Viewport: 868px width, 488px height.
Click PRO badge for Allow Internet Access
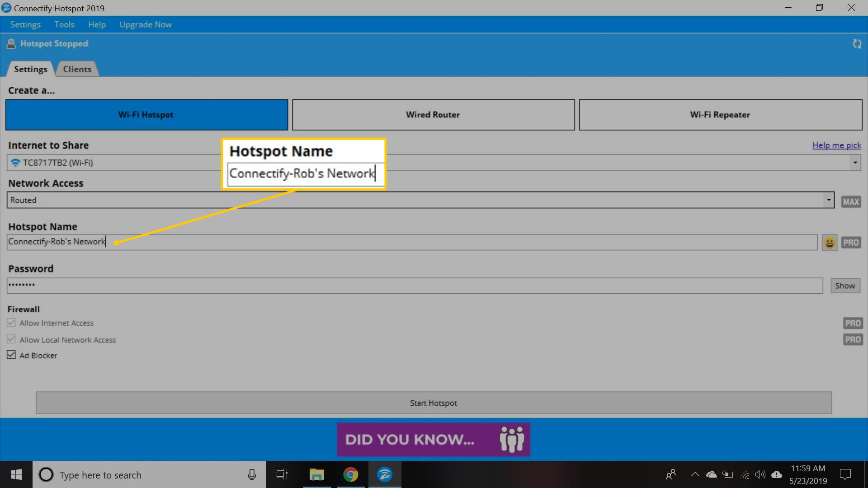pyautogui.click(x=853, y=323)
